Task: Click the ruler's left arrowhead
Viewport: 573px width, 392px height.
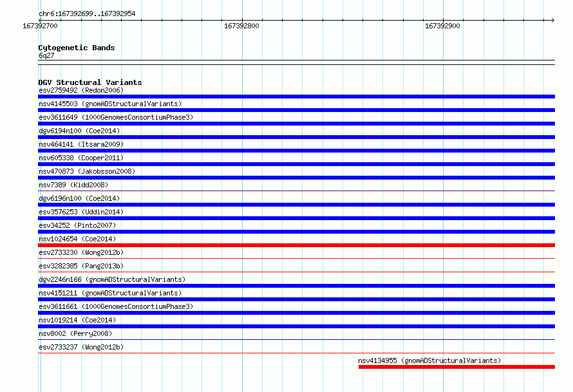Action: point(40,20)
